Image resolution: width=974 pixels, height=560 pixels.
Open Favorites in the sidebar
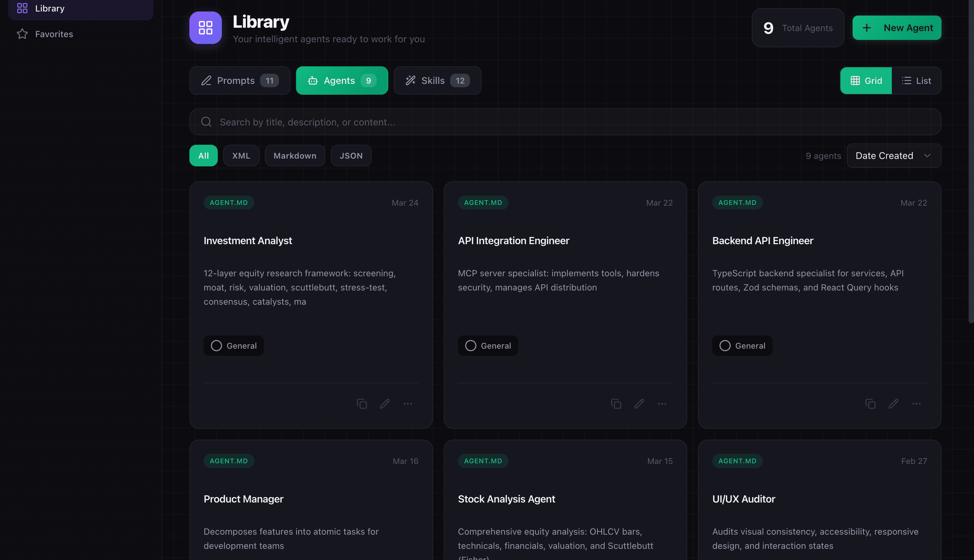[81, 34]
